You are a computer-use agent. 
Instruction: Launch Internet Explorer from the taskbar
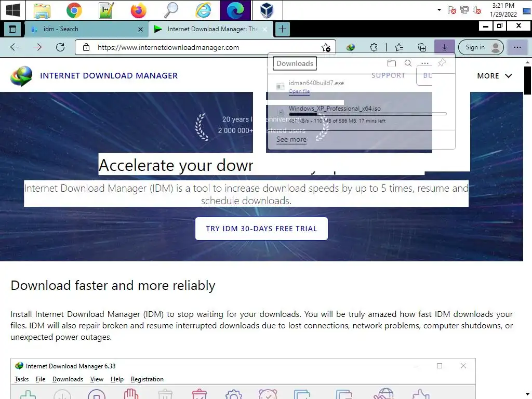(x=203, y=10)
